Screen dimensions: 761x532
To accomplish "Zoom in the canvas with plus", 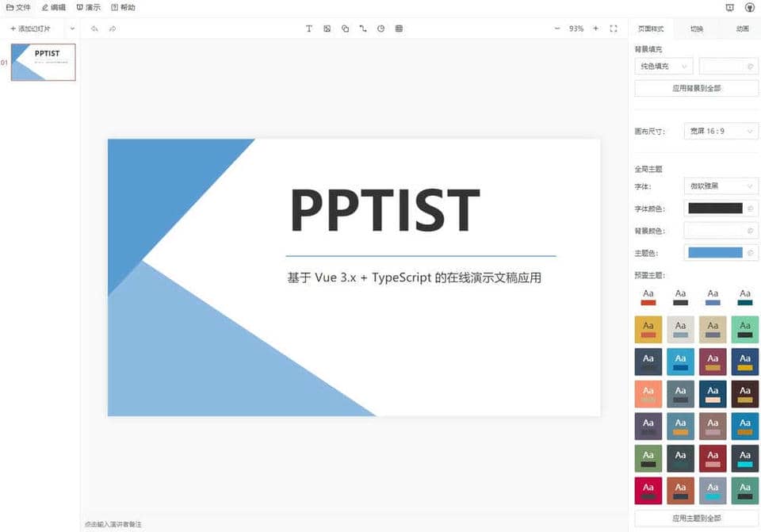I will (595, 29).
